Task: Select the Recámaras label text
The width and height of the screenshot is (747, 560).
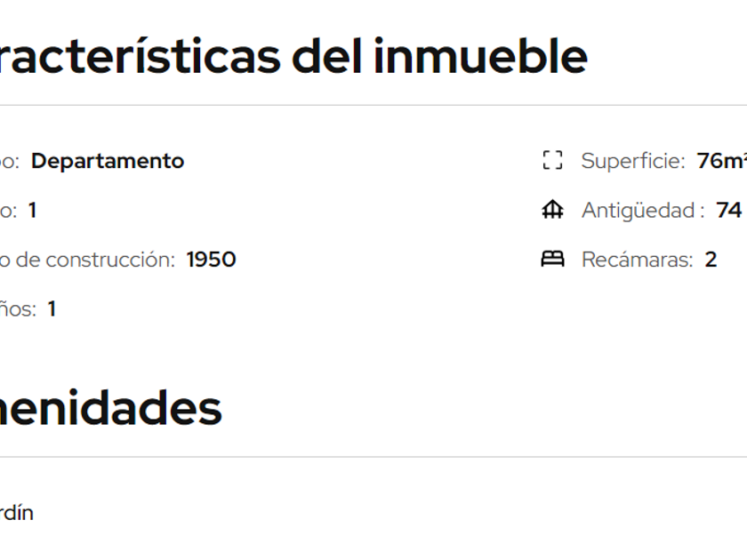Action: tap(637, 260)
